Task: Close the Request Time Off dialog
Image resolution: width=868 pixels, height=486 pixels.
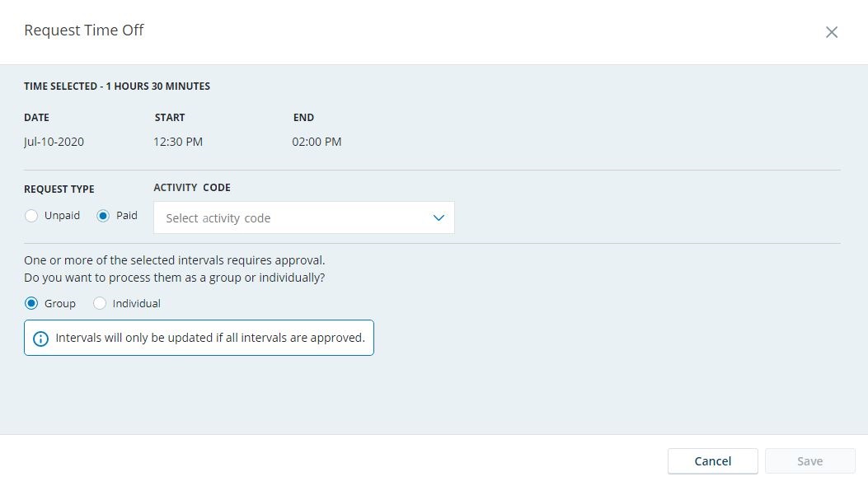Action: (x=831, y=32)
